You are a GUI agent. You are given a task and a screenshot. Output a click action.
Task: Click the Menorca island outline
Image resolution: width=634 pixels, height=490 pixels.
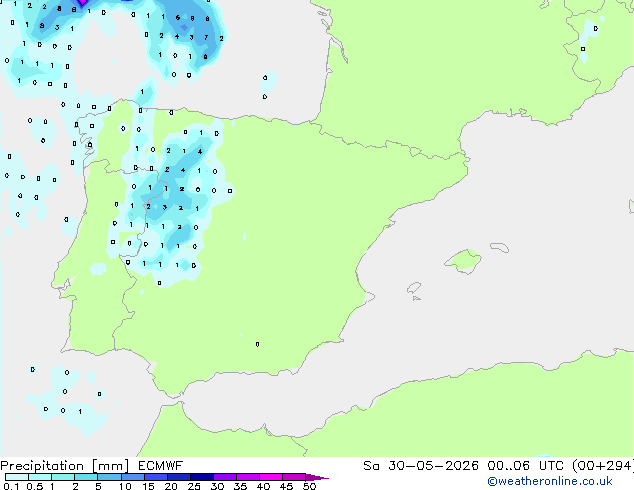pyautogui.click(x=500, y=247)
